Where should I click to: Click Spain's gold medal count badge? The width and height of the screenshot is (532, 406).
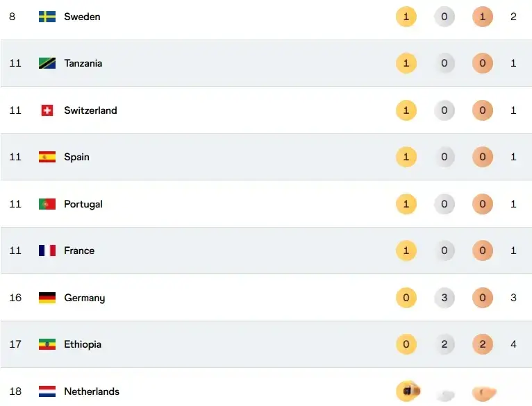click(406, 157)
